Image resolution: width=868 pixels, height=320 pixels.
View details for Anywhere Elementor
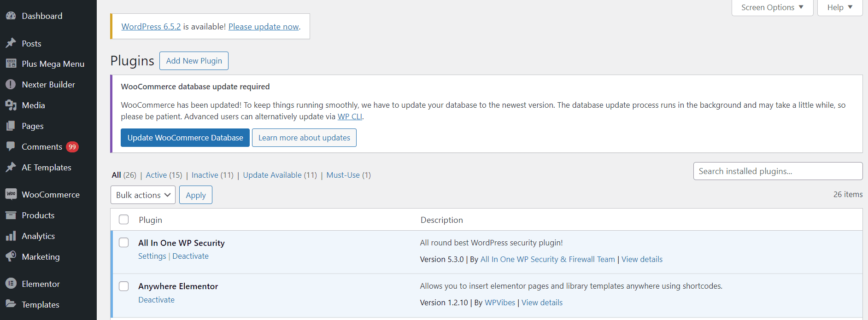pos(542,303)
